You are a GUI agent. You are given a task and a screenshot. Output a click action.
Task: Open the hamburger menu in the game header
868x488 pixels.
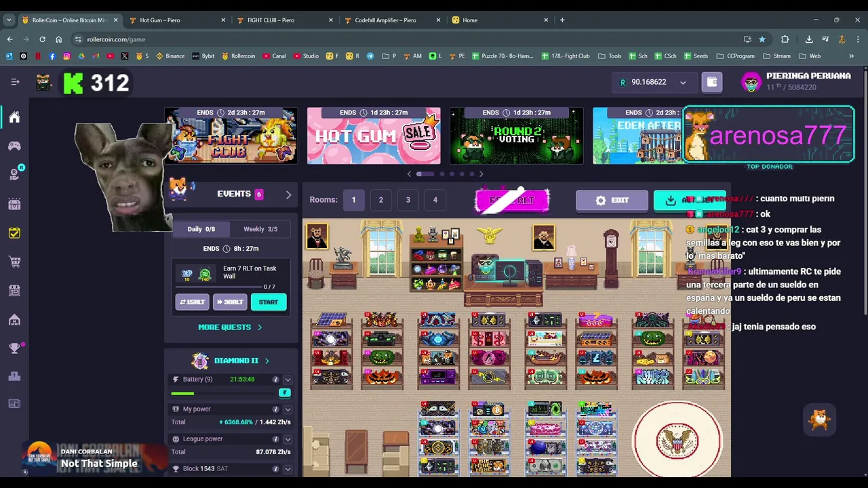tap(15, 82)
